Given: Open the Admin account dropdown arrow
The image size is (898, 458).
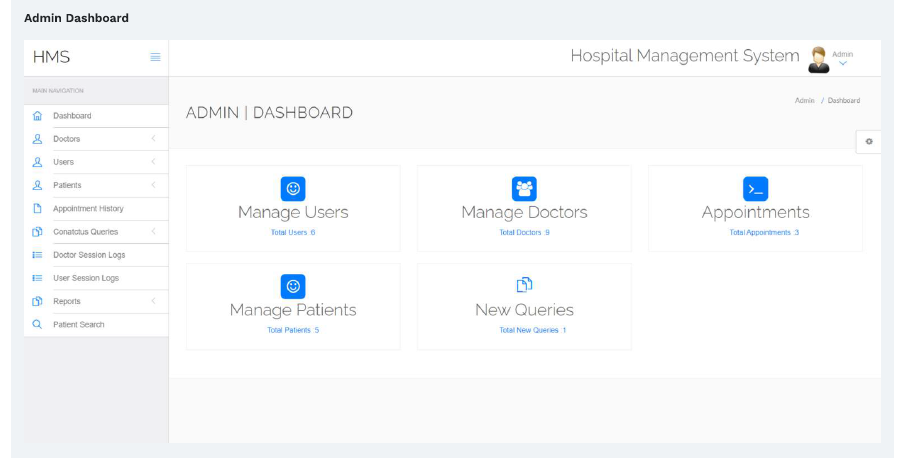Looking at the screenshot, I should click(x=842, y=64).
